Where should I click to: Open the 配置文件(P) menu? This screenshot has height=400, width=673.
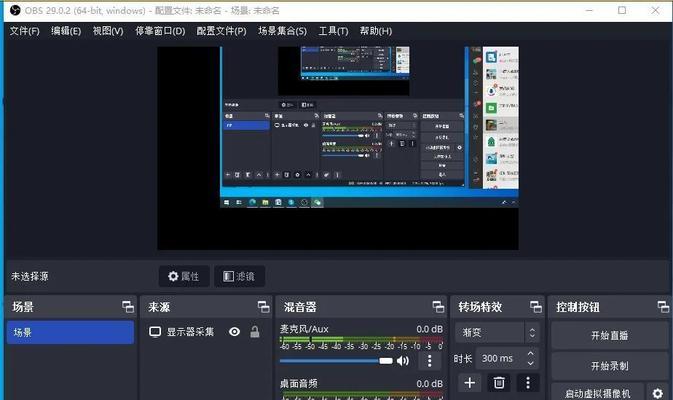[x=221, y=31]
